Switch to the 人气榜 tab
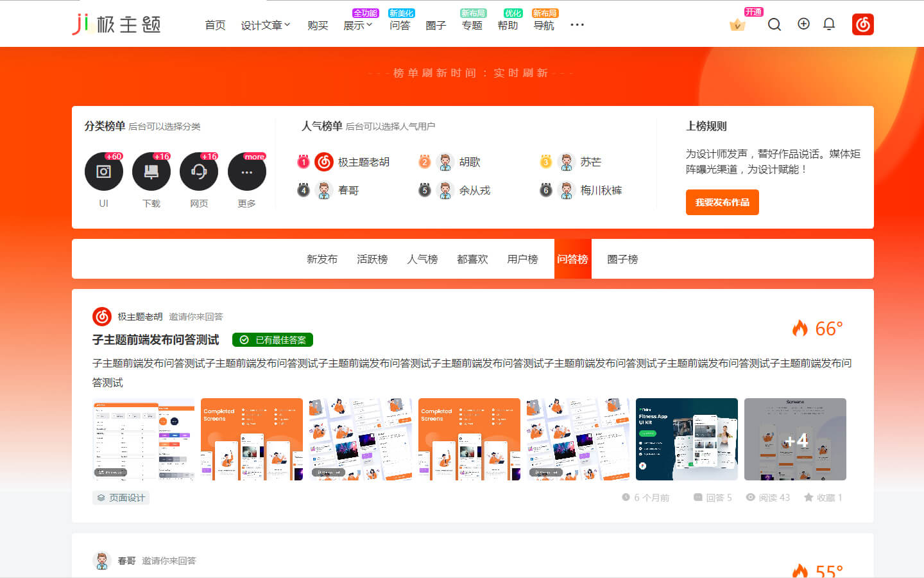924x578 pixels. (x=422, y=259)
